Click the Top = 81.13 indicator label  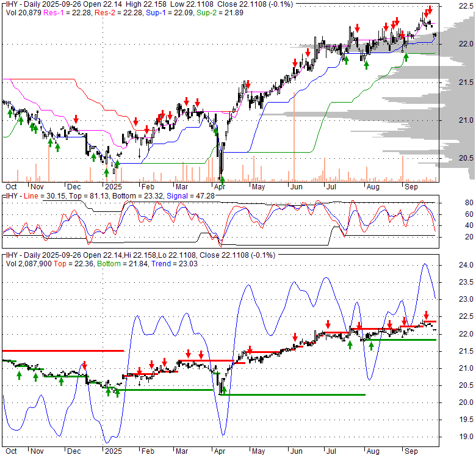pyautogui.click(x=88, y=196)
